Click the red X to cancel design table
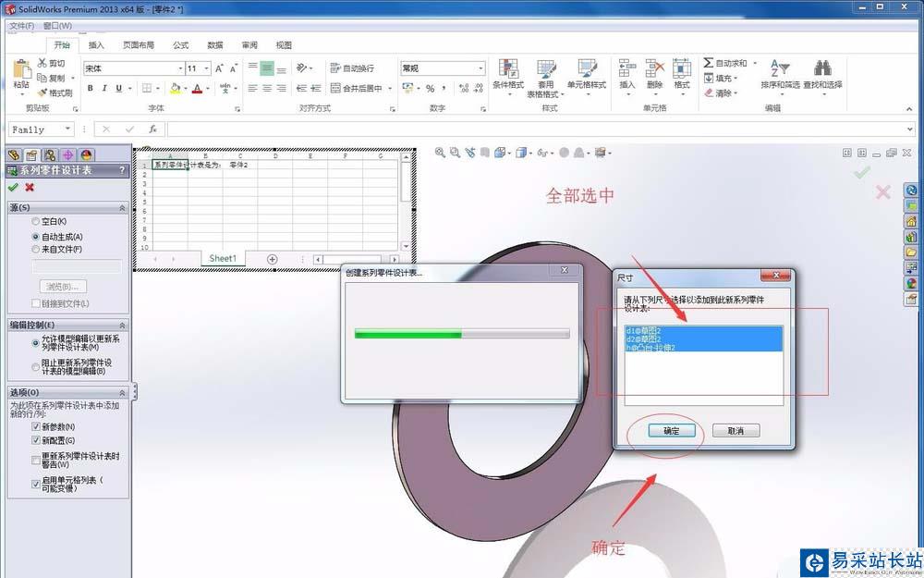This screenshot has height=578, width=924. tap(30, 187)
